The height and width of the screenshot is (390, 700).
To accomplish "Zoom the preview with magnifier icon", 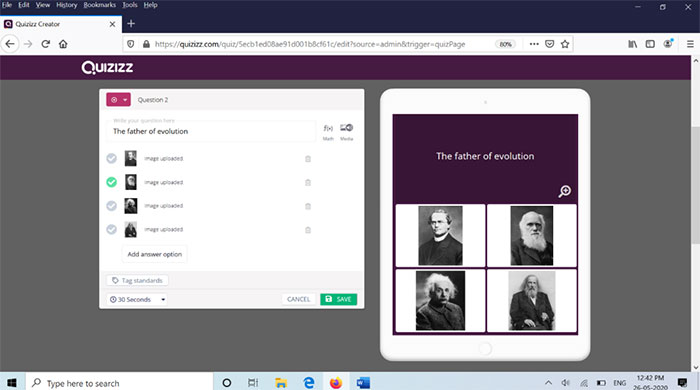I will click(x=564, y=191).
